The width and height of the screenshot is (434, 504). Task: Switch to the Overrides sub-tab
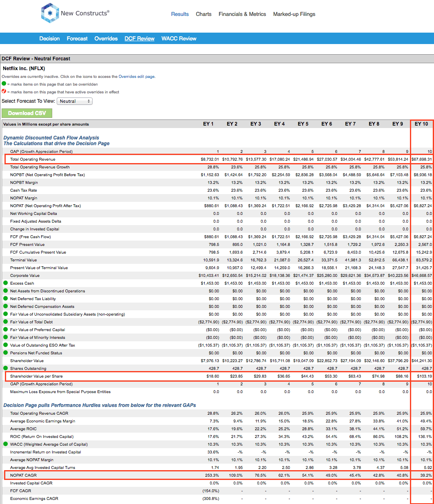pyautogui.click(x=106, y=38)
